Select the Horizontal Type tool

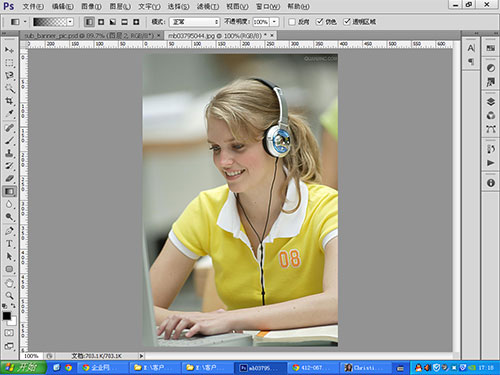pos(9,244)
